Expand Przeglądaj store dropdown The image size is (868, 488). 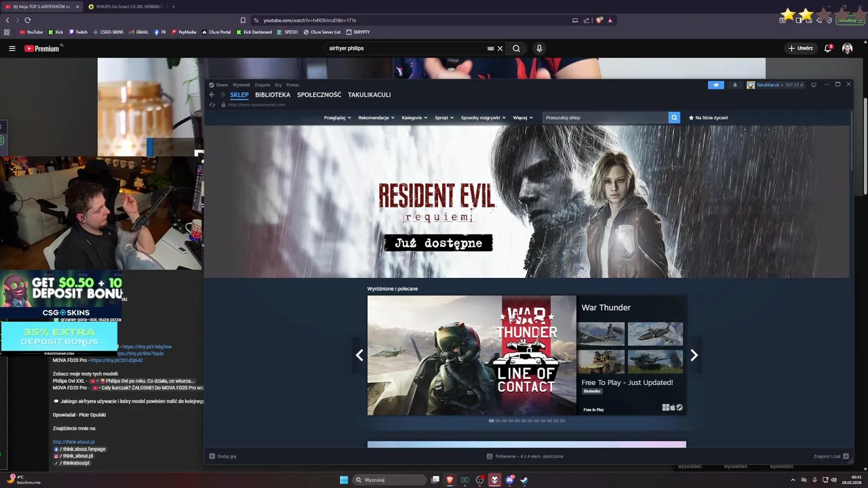click(337, 117)
